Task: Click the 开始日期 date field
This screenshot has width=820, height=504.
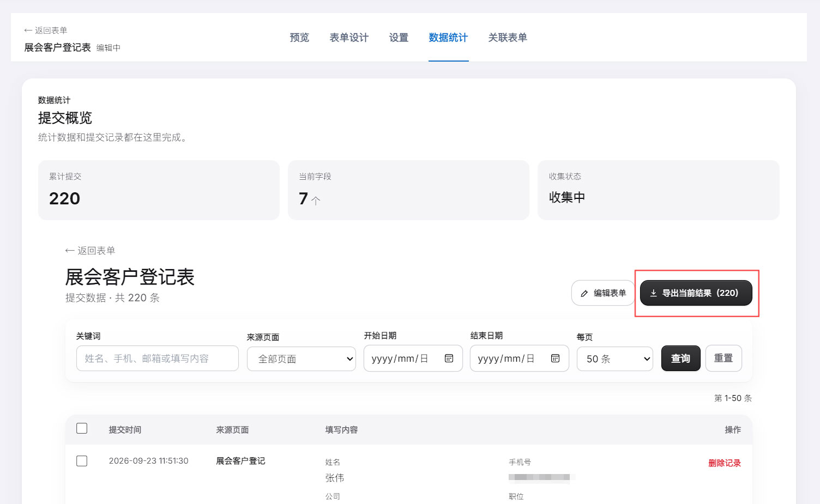Action: tap(413, 359)
